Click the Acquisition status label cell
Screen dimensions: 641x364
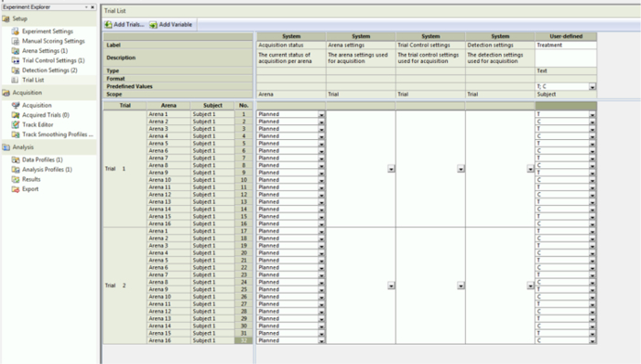pos(291,46)
